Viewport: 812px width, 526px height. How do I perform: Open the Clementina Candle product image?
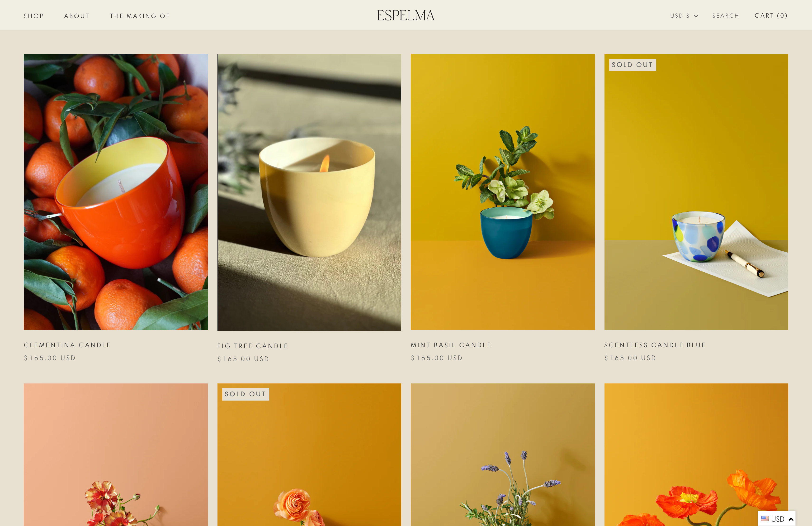click(x=116, y=192)
